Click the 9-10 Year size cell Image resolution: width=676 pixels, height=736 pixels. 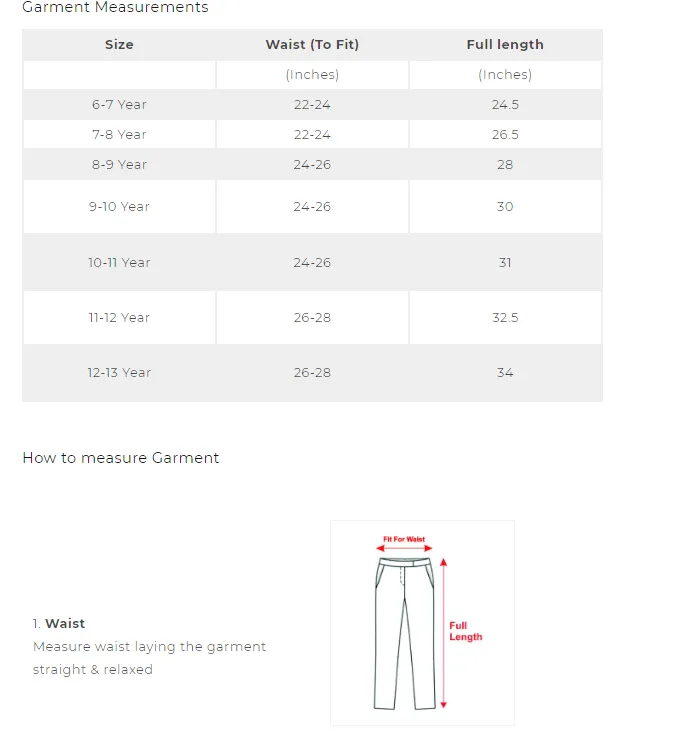point(119,207)
